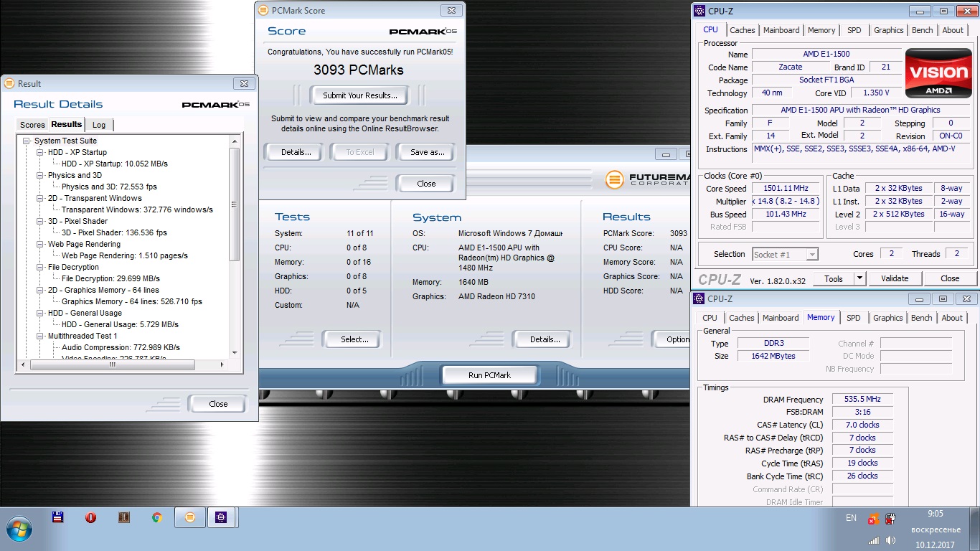Open the volume speaker tray icon
The height and width of the screenshot is (551, 980).
[890, 540]
